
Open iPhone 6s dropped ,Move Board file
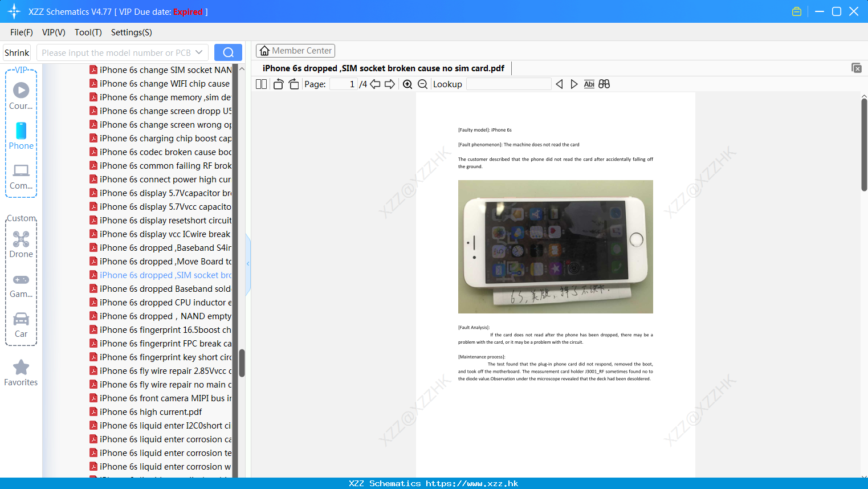160,262
